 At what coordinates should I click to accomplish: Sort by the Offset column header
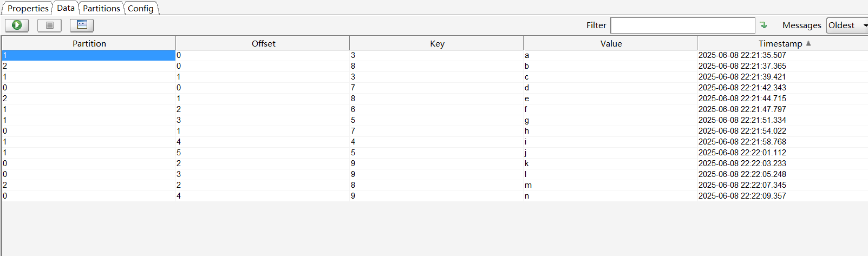tap(263, 43)
